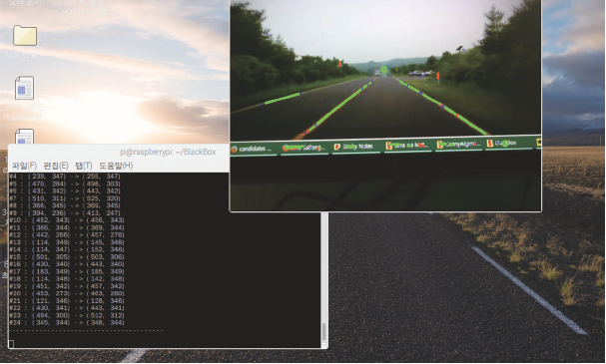Click the green circle vanishing point marker

click(383, 70)
